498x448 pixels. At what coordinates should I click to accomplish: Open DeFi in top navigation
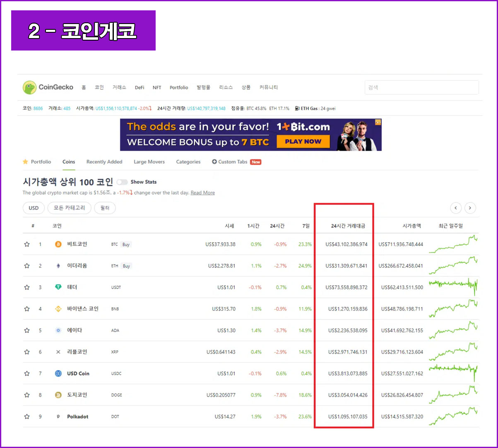point(140,88)
